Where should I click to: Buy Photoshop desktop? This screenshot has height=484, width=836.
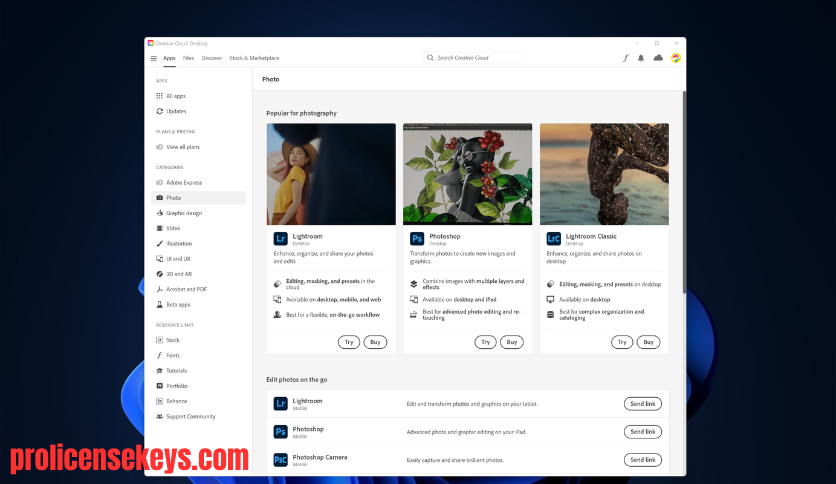pyautogui.click(x=512, y=342)
